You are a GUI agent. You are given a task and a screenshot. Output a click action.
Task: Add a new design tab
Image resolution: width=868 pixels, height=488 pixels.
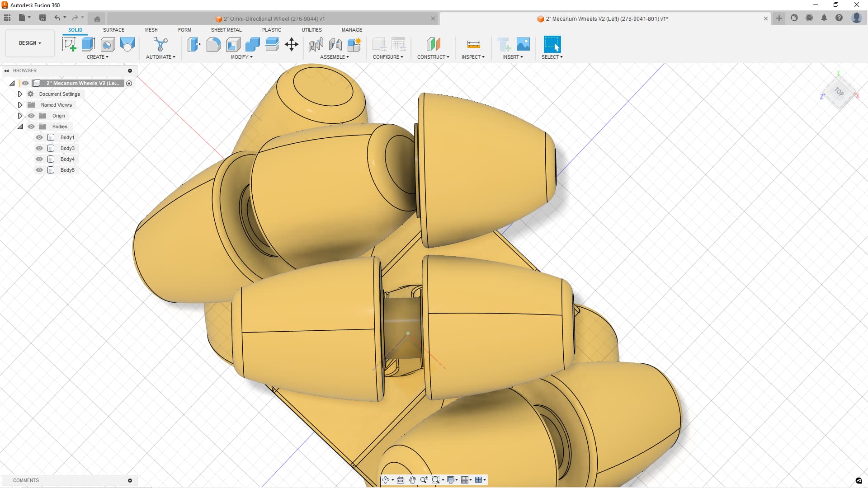(779, 18)
